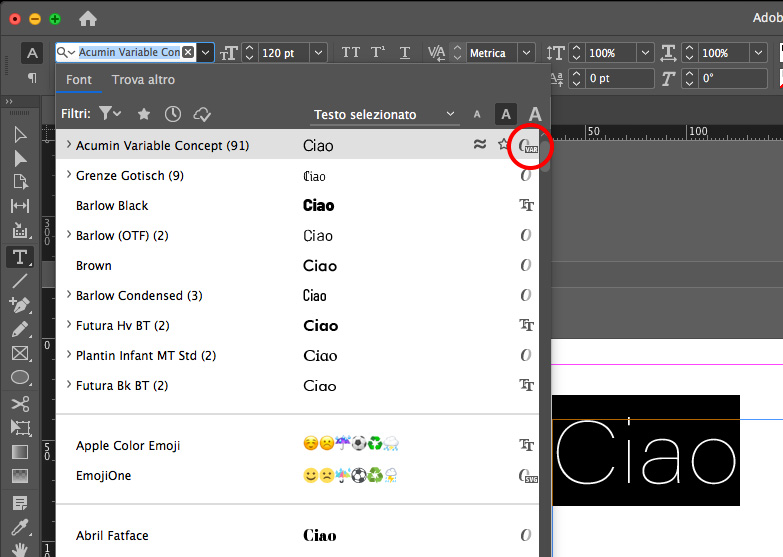Viewport: 783px width, 557px height.
Task: Expand the tools panel double arrow
Action: click(x=9, y=101)
